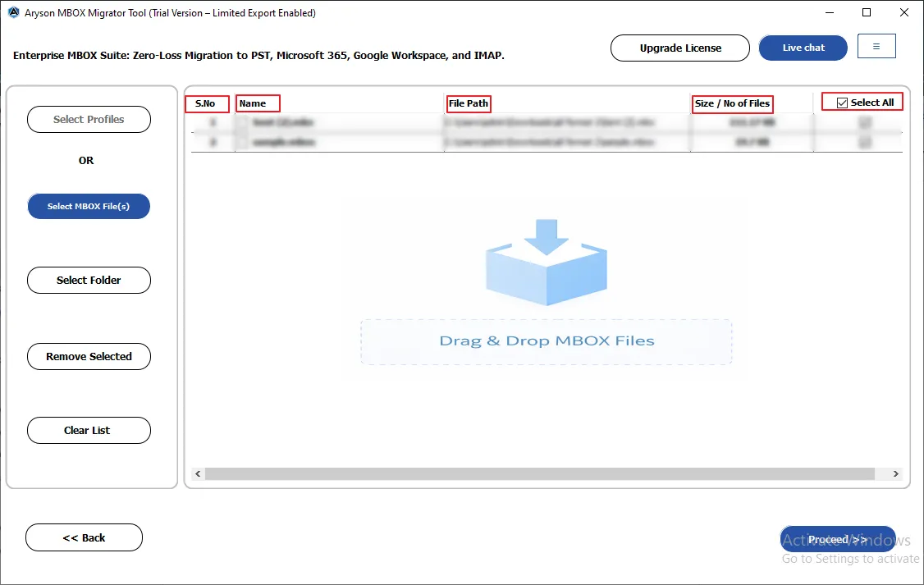Viewport: 924px width, 585px height.
Task: Click the horizontal scrollbar left arrow
Action: (198, 474)
